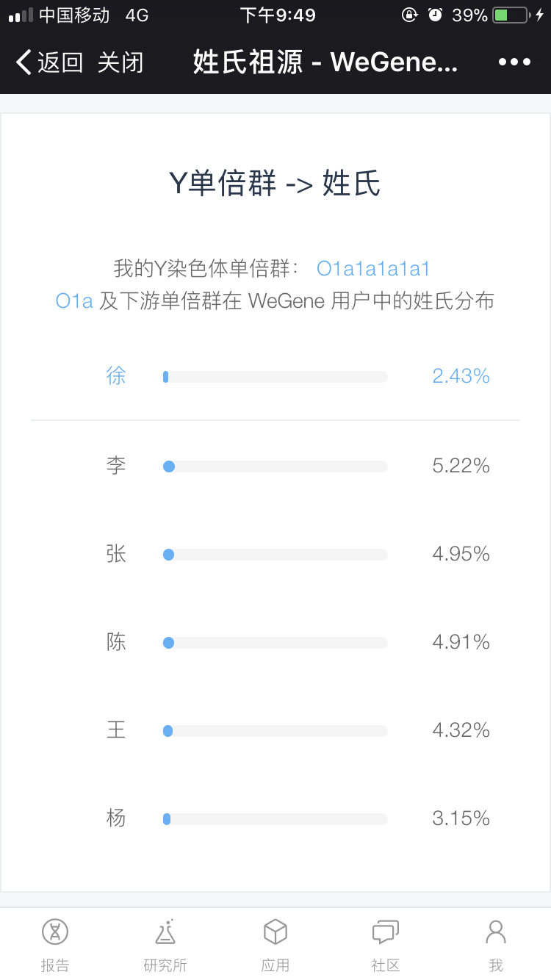The height and width of the screenshot is (980, 551).
Task: Switch to the 研究所 tab label
Action: tap(165, 965)
